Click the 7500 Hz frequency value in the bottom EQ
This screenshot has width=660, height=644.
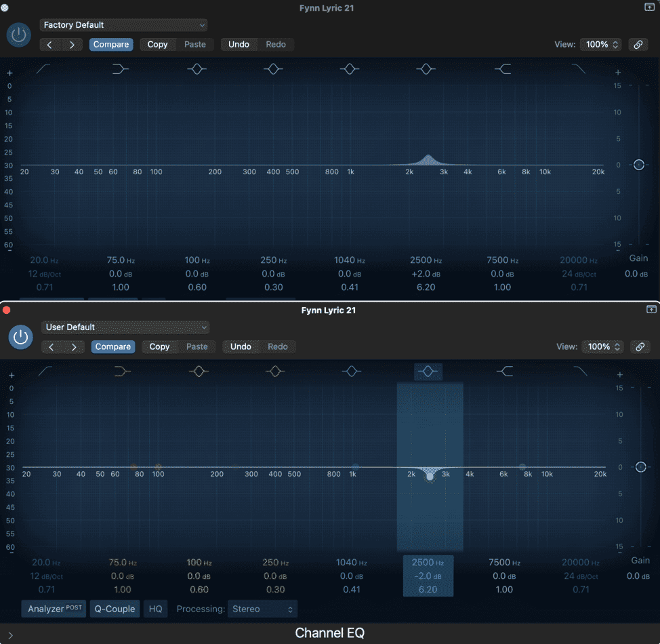[504, 563]
